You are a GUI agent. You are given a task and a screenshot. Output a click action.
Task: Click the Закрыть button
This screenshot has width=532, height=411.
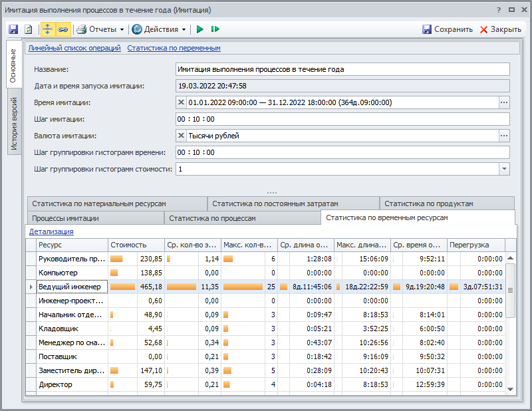pos(500,29)
